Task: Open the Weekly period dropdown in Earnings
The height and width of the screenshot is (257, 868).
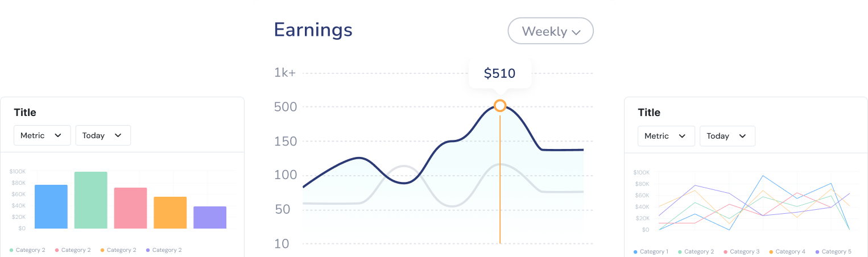Action: click(x=550, y=31)
